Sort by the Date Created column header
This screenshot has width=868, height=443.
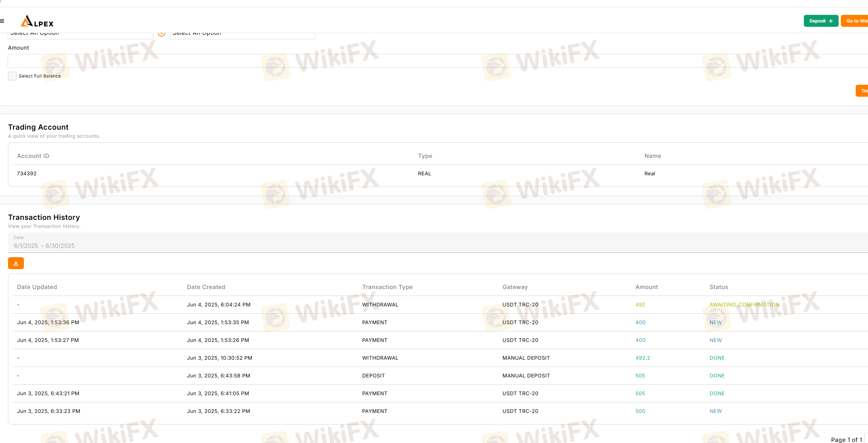click(x=206, y=287)
